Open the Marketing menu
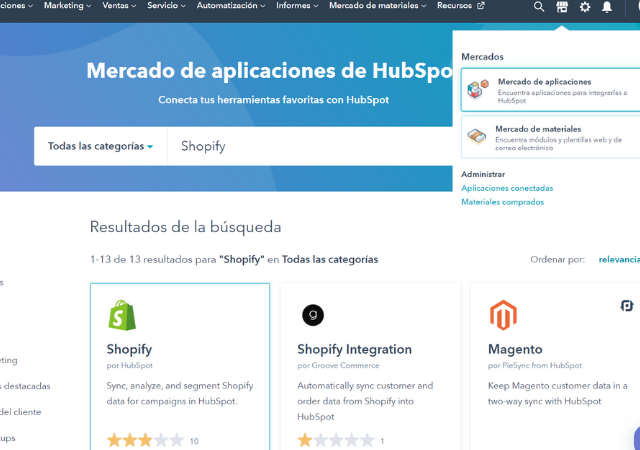 click(x=67, y=6)
